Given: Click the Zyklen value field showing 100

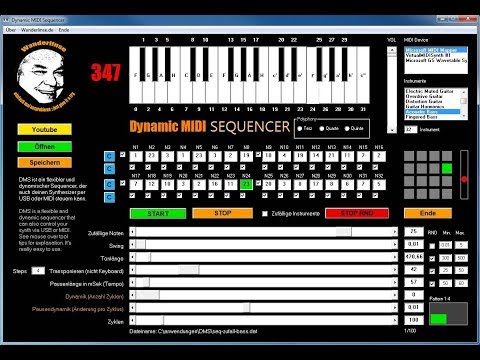Looking at the screenshot, I should click(x=414, y=320).
